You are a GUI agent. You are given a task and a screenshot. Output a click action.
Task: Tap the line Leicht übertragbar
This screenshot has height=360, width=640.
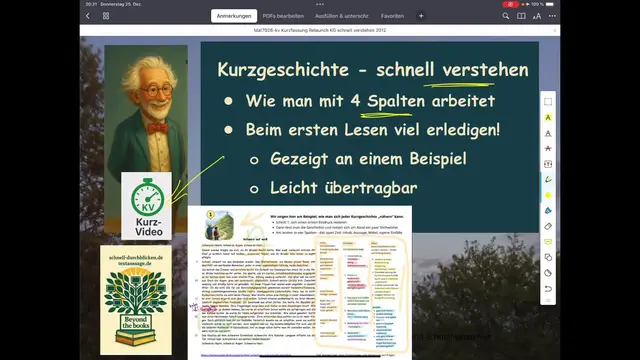(x=344, y=188)
